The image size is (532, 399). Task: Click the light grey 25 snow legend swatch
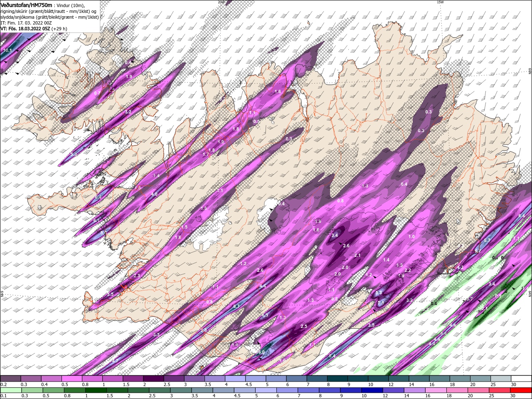pyautogui.click(x=501, y=379)
